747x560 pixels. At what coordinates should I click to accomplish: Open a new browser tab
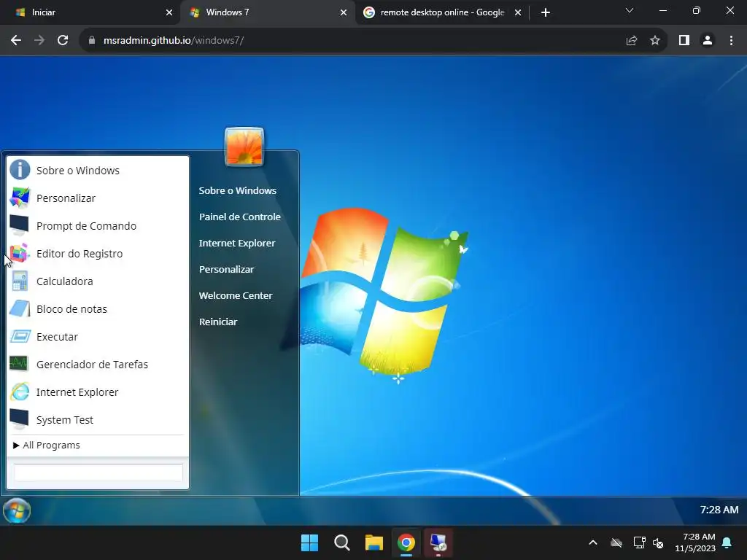546,12
